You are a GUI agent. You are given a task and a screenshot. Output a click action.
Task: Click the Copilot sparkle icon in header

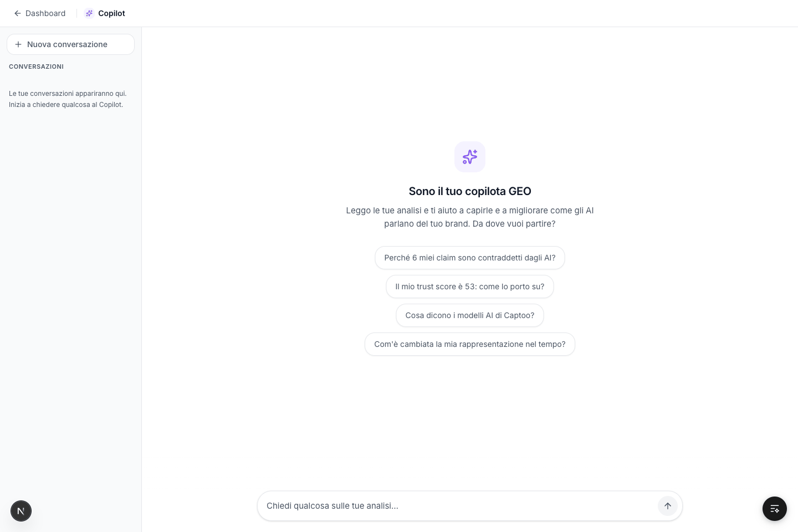tap(89, 13)
